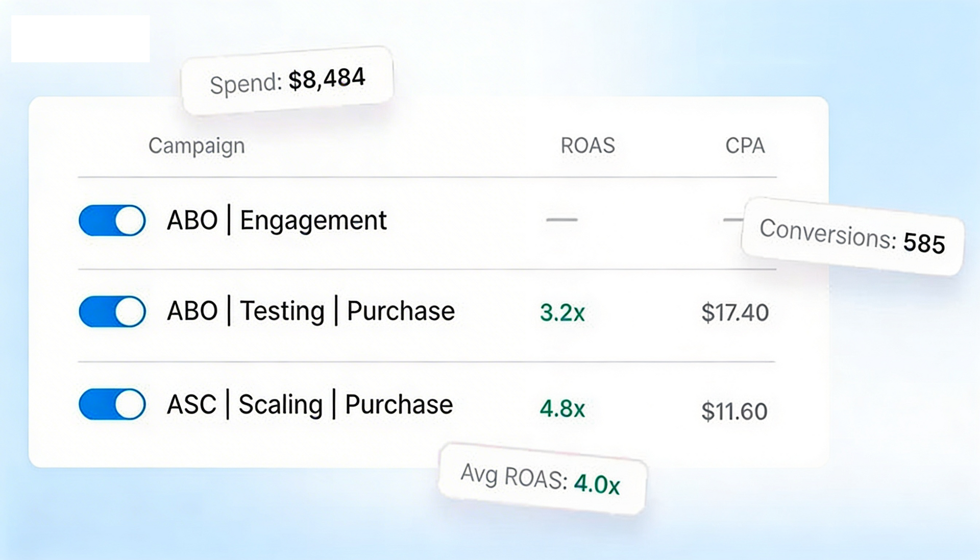Click the blank white box at top-left
This screenshot has width=980, height=560.
pos(81,39)
